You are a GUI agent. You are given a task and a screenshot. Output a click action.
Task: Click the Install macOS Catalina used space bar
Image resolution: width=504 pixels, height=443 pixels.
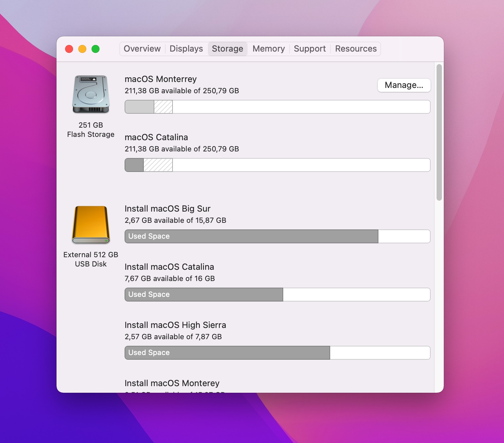pos(204,295)
